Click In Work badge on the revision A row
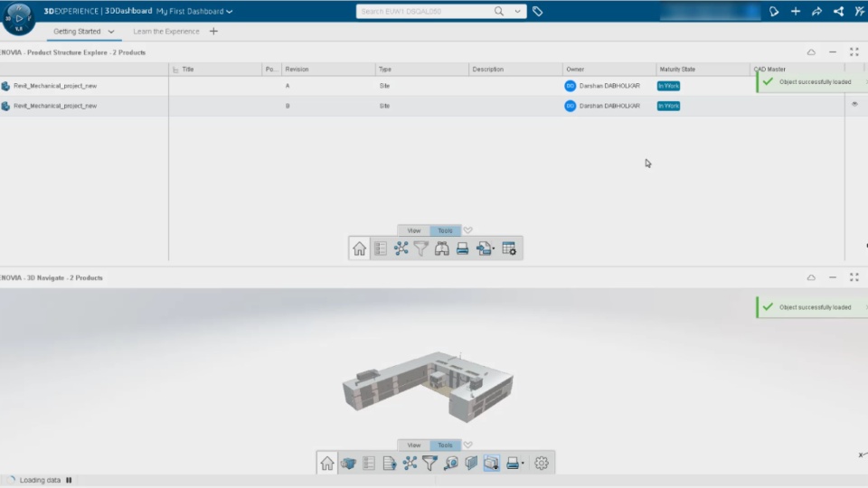Screen dimensions: 868x488 point(668,86)
